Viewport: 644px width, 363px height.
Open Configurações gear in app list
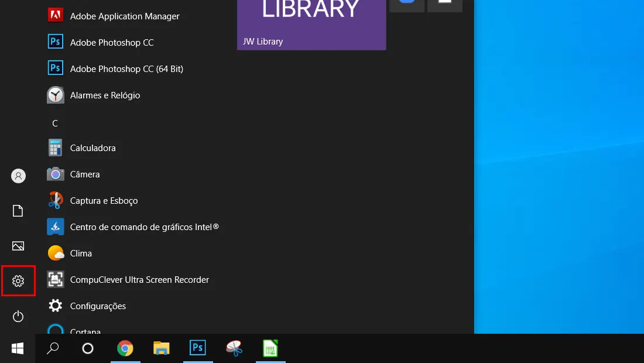(56, 306)
